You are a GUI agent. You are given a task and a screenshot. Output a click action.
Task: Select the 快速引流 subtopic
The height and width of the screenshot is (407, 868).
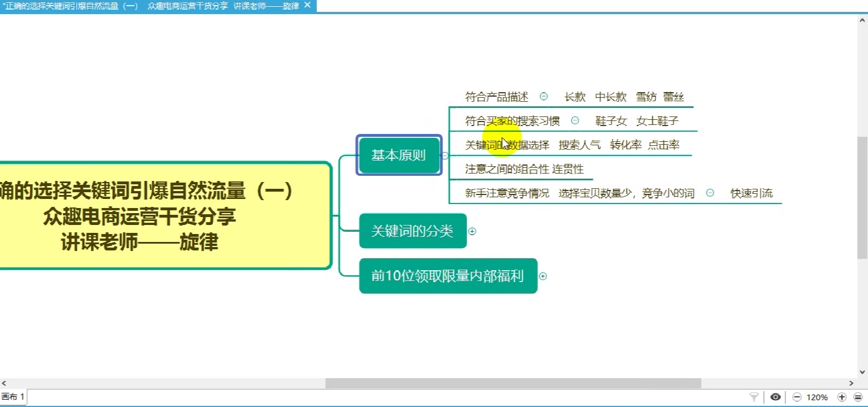(x=751, y=193)
